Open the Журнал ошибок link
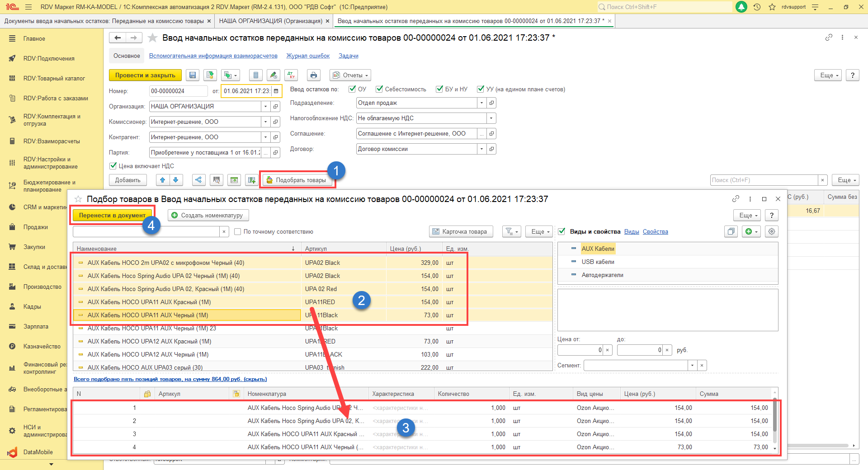The image size is (868, 470). click(308, 56)
